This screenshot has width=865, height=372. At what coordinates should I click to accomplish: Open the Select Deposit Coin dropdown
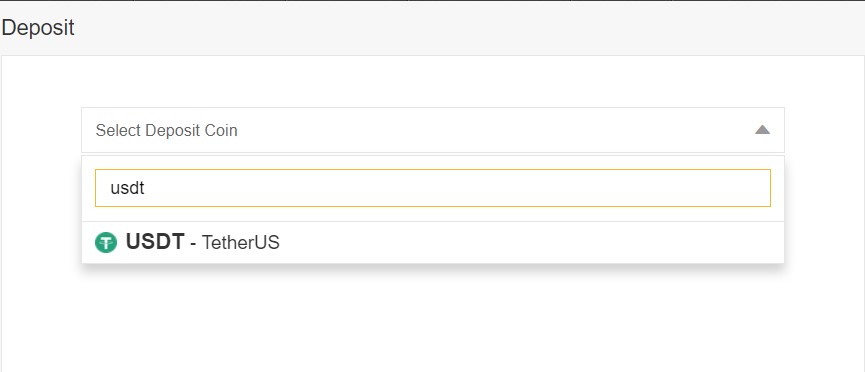point(432,130)
